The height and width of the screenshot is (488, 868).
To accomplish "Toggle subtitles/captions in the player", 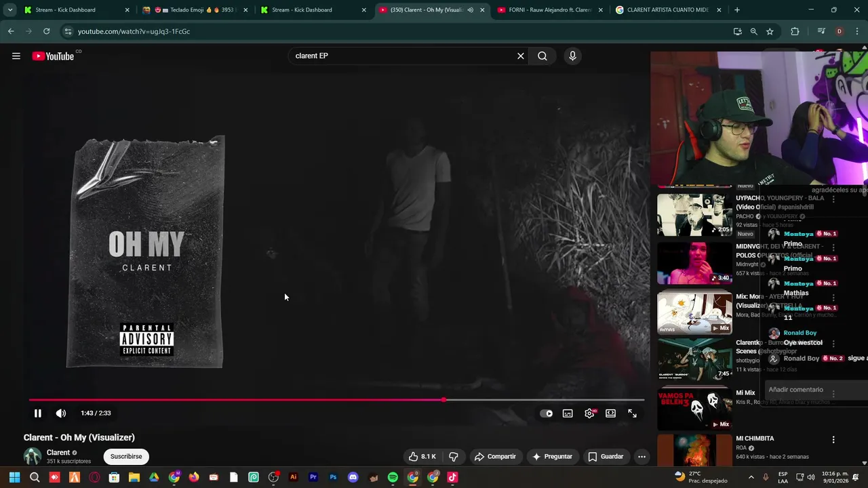I will (x=568, y=413).
